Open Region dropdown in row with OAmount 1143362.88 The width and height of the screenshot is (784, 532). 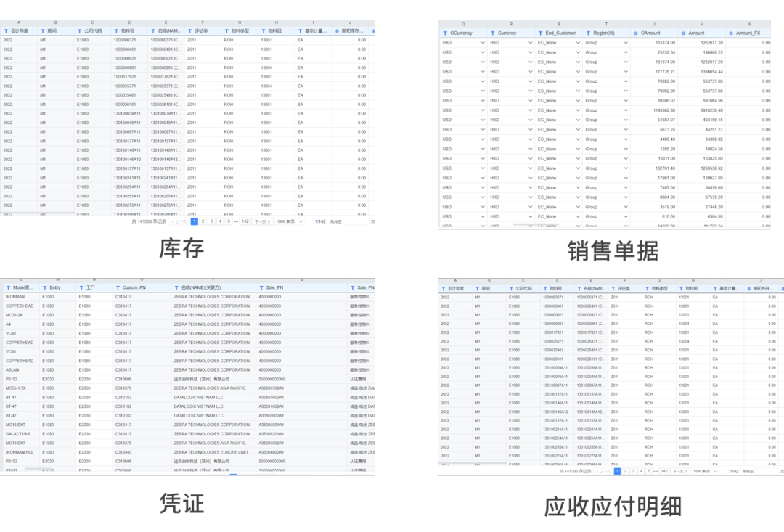tap(626, 110)
